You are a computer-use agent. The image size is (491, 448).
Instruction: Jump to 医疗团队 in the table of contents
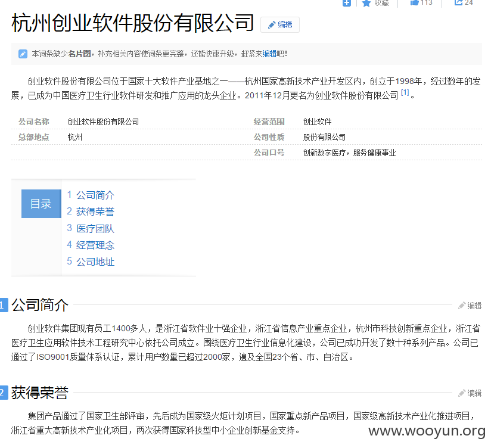tap(95, 229)
